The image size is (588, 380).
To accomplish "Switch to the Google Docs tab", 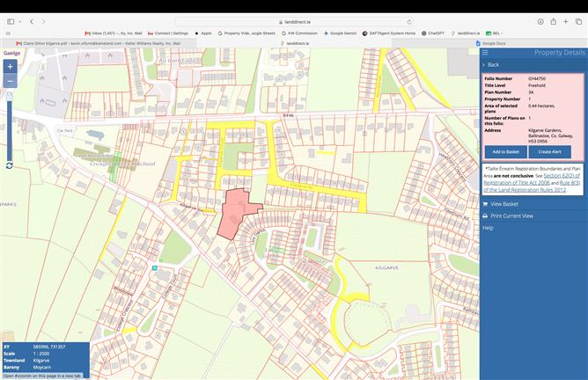I will pyautogui.click(x=491, y=43).
